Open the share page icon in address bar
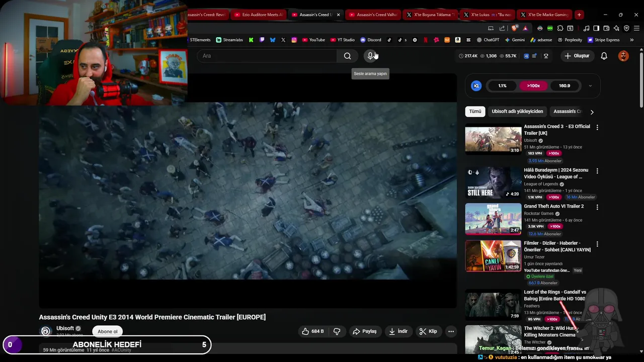Viewport: 644px width, 362px height. [x=502, y=29]
